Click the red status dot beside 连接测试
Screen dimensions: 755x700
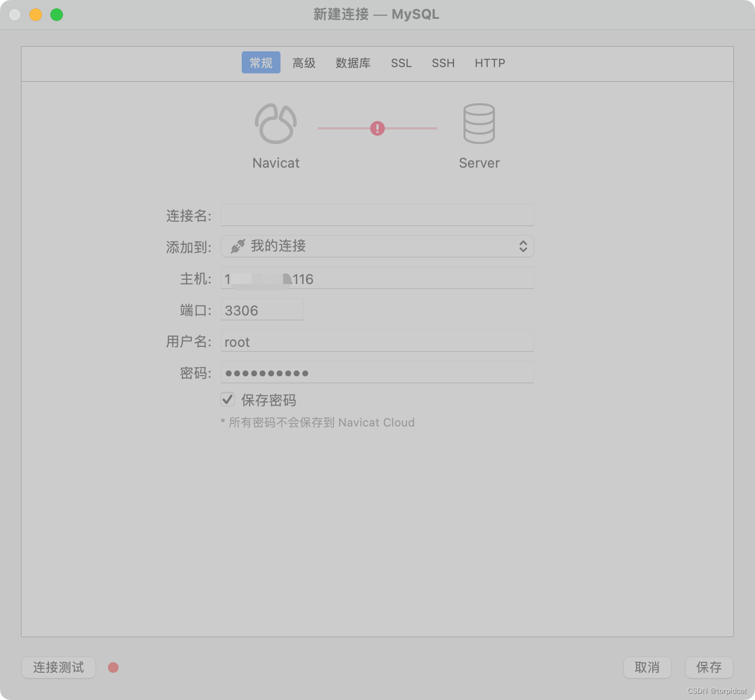pyautogui.click(x=113, y=668)
